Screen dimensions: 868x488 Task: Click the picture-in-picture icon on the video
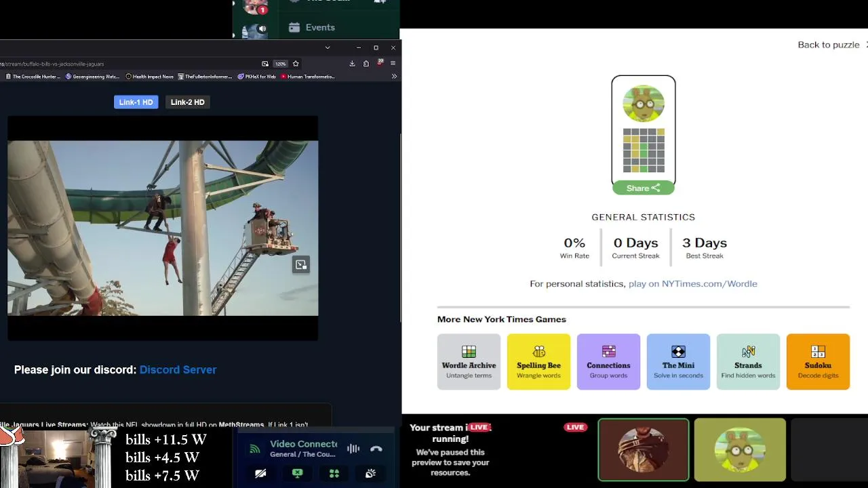[x=301, y=265]
